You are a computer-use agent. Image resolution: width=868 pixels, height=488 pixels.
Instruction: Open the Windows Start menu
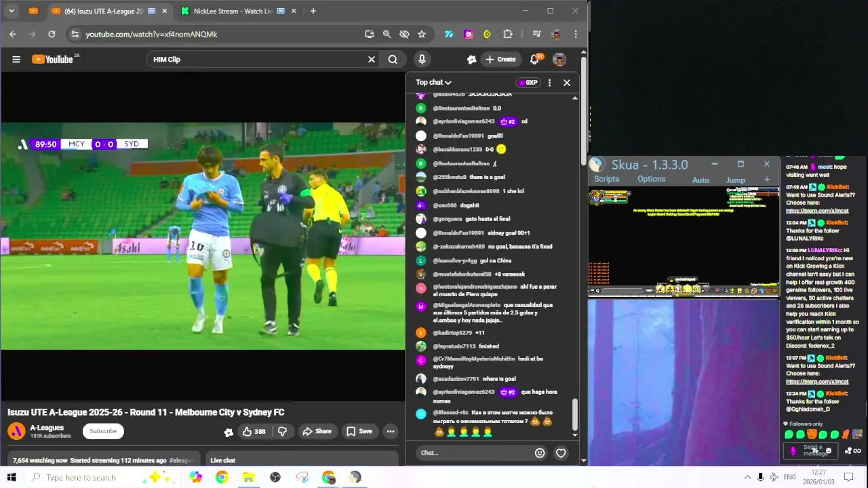click(12, 477)
